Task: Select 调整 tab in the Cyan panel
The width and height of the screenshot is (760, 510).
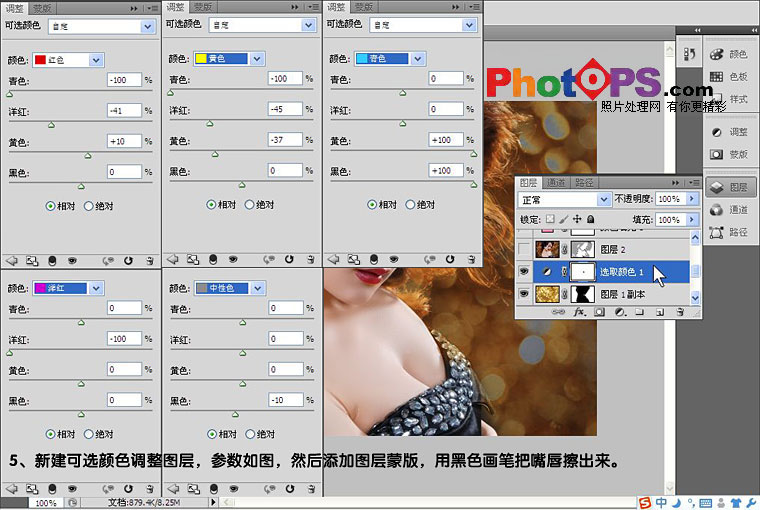Action: pos(336,7)
